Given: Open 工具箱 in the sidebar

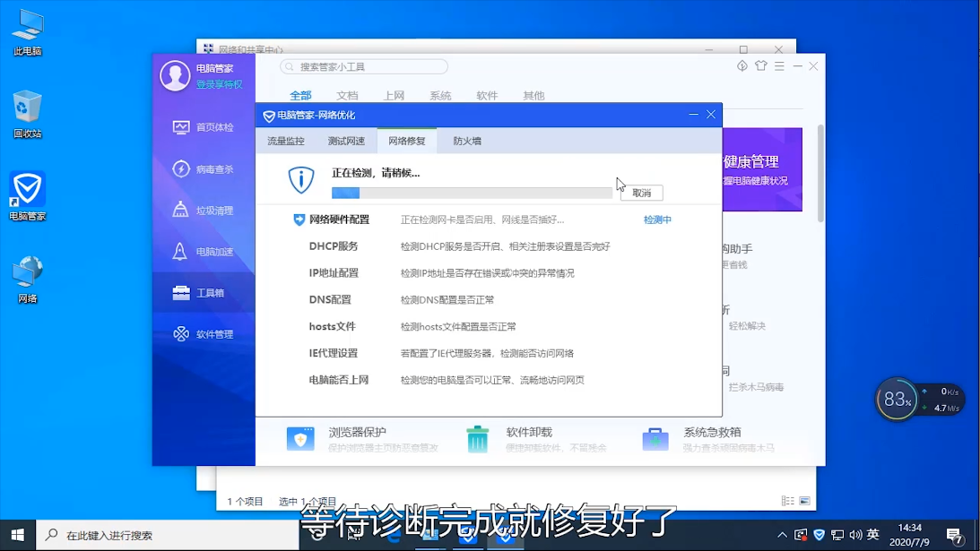Looking at the screenshot, I should pos(204,293).
